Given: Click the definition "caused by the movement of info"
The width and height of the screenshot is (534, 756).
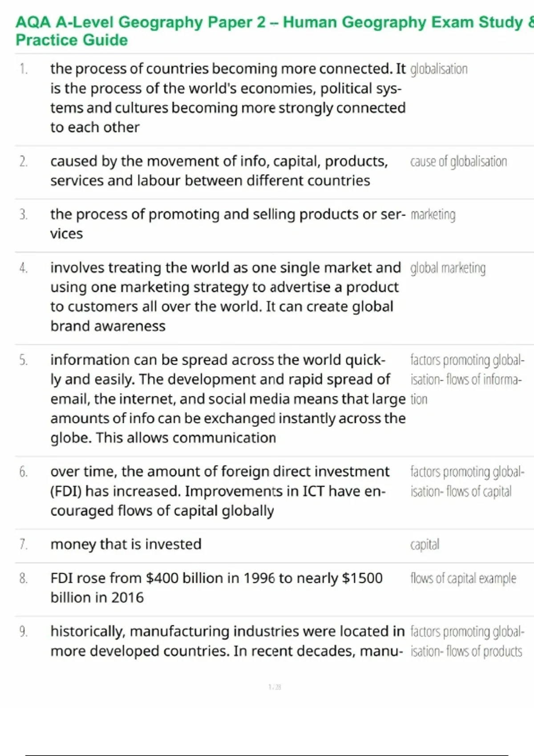Looking at the screenshot, I should click(x=218, y=171).
